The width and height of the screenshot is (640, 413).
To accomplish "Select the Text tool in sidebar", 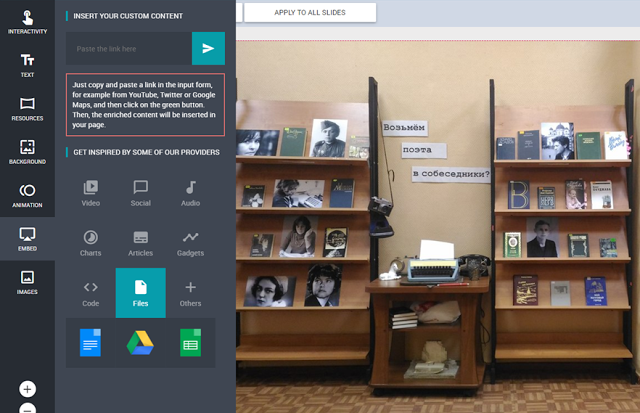I will tap(27, 65).
